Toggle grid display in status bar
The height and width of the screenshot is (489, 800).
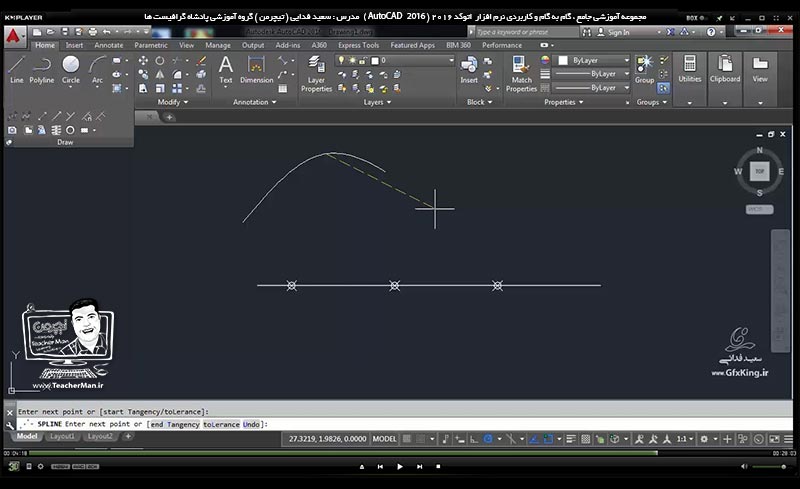[407, 439]
